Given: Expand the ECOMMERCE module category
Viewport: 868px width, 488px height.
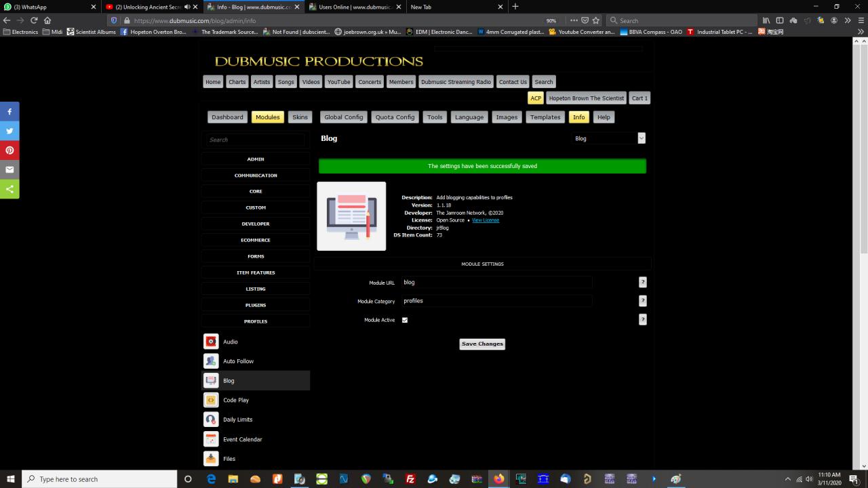Looking at the screenshot, I should click(256, 240).
